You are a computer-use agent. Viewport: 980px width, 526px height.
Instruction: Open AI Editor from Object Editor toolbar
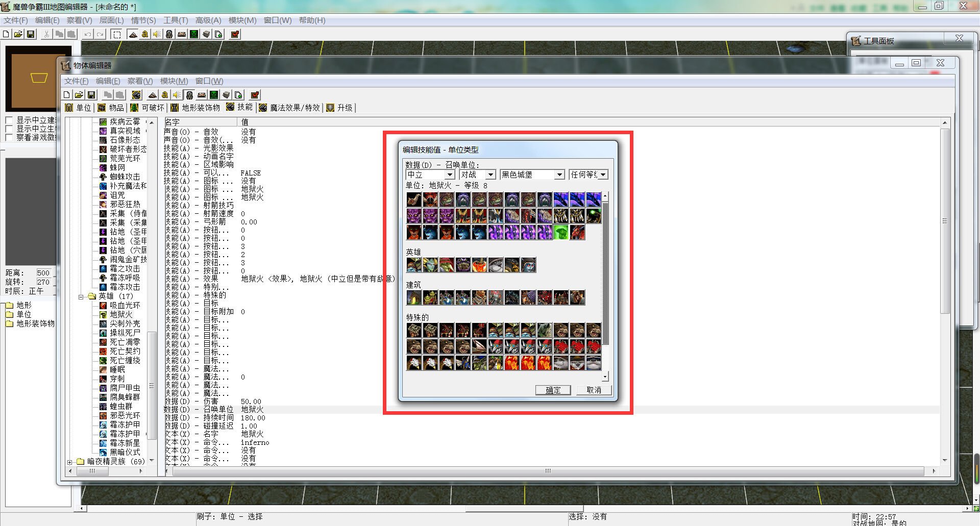click(214, 95)
